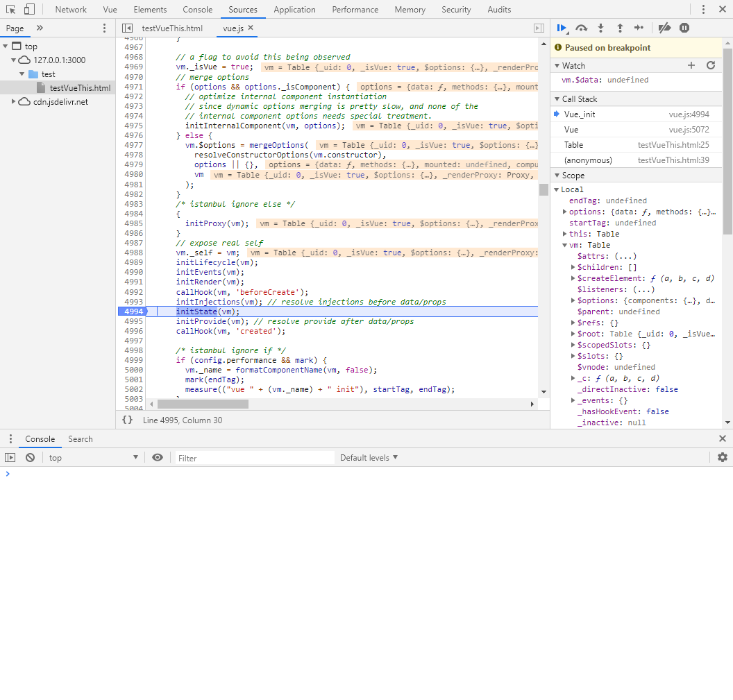Expand the this: Table entry
The image size is (733, 700).
coord(565,234)
